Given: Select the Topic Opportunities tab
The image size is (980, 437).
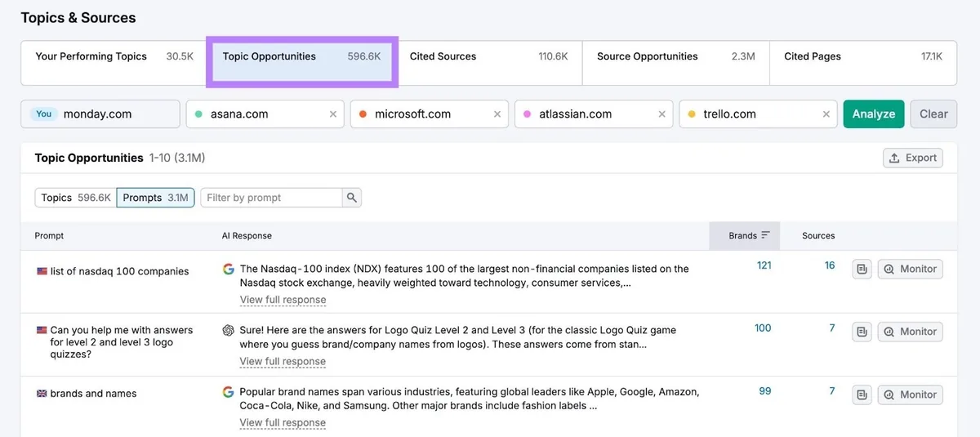Looking at the screenshot, I should [x=301, y=62].
